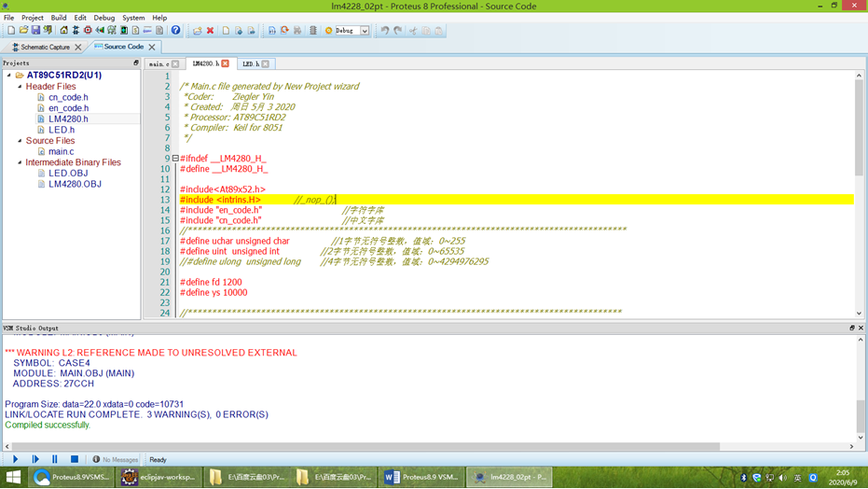The height and width of the screenshot is (489, 868).
Task: Open the Debug menu
Action: coord(104,18)
